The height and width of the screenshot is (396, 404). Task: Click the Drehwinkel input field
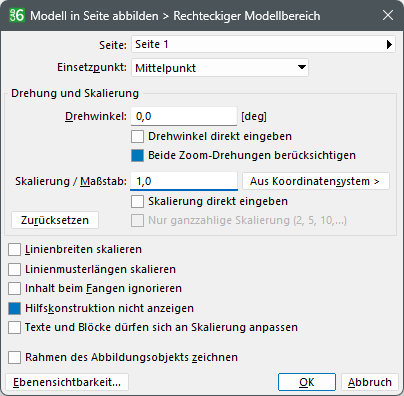click(184, 116)
